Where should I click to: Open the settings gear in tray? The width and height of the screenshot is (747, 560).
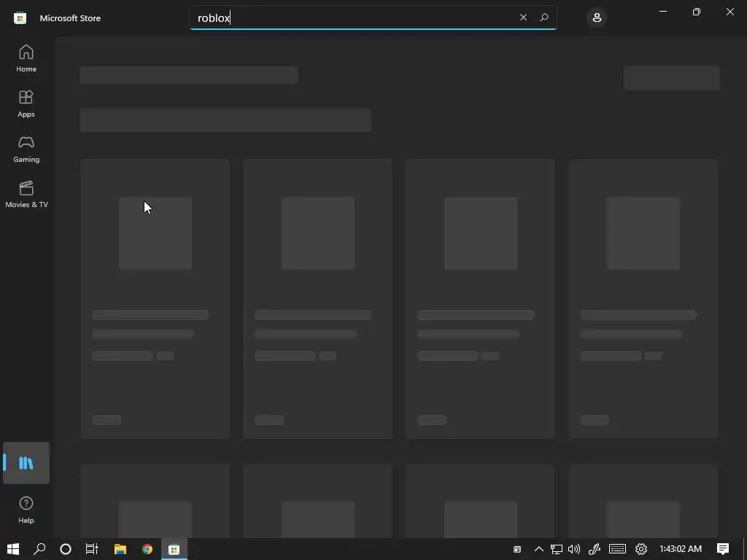tap(641, 549)
